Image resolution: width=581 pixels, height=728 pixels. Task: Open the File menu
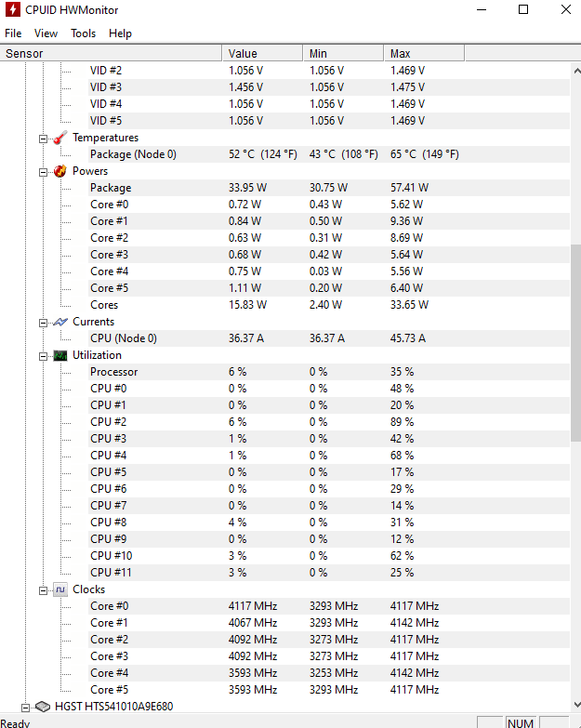tap(13, 33)
